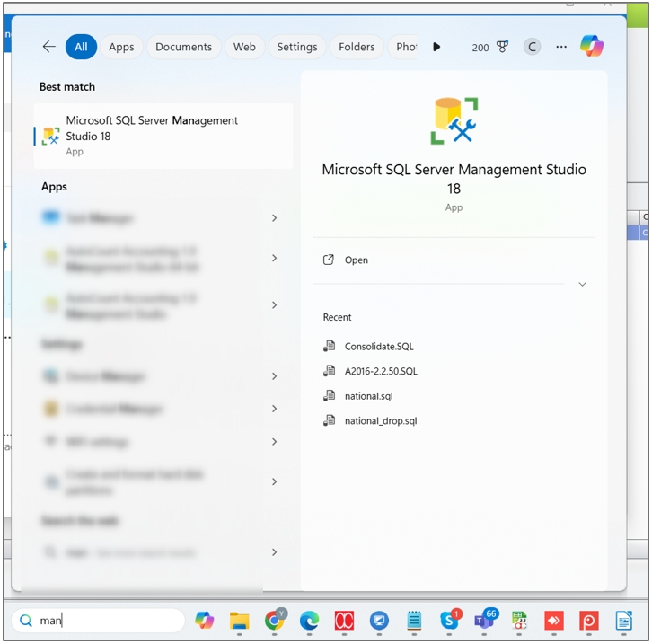
Task: Switch to the Apps filter tab
Action: (121, 47)
